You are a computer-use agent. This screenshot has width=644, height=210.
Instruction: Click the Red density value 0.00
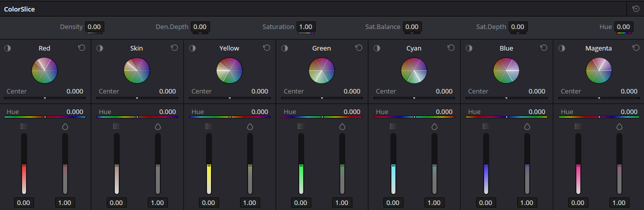click(24, 202)
